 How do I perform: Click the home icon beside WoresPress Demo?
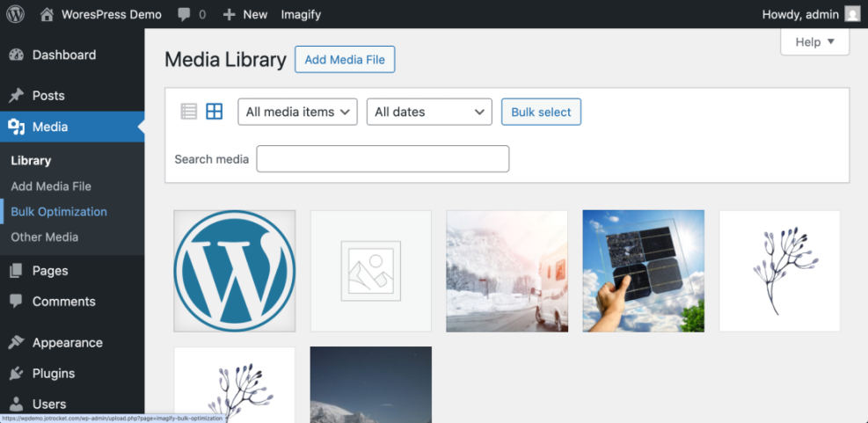coord(47,14)
